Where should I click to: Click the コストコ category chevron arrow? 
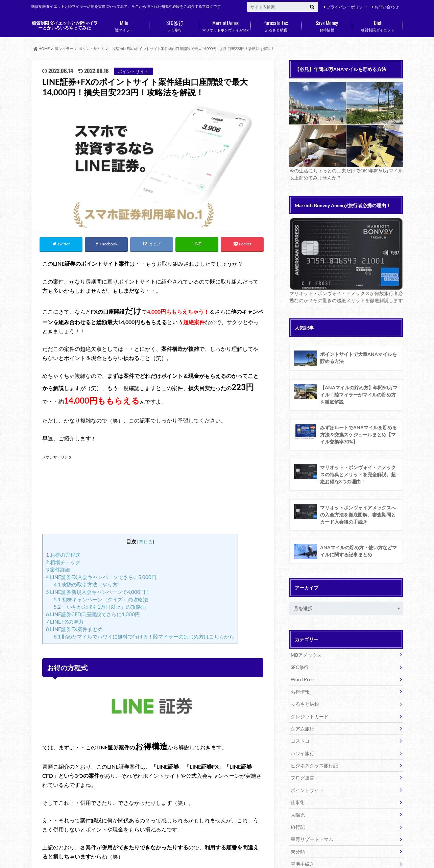click(x=401, y=741)
